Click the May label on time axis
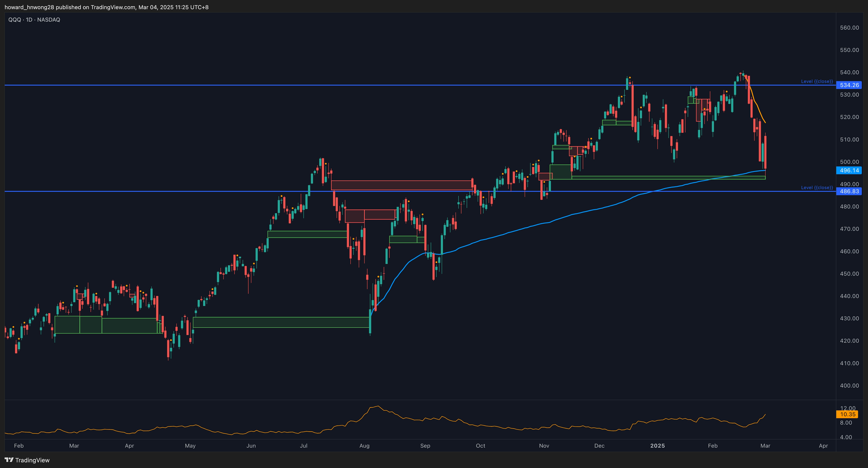 tap(190, 445)
